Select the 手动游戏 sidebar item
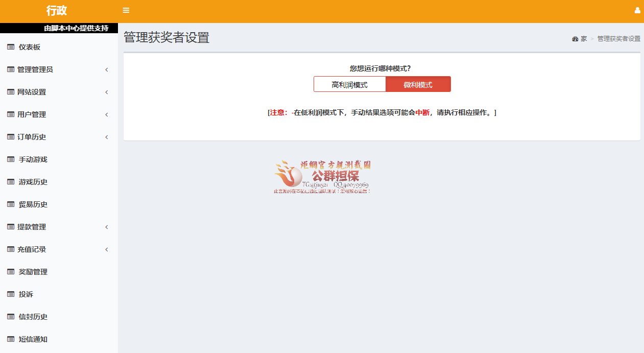Image resolution: width=644 pixels, height=353 pixels. (x=32, y=159)
